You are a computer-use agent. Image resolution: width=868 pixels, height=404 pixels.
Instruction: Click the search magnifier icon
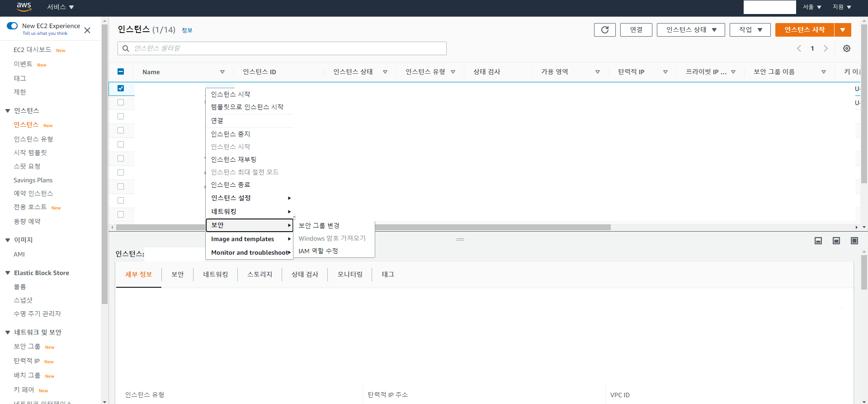pos(126,48)
